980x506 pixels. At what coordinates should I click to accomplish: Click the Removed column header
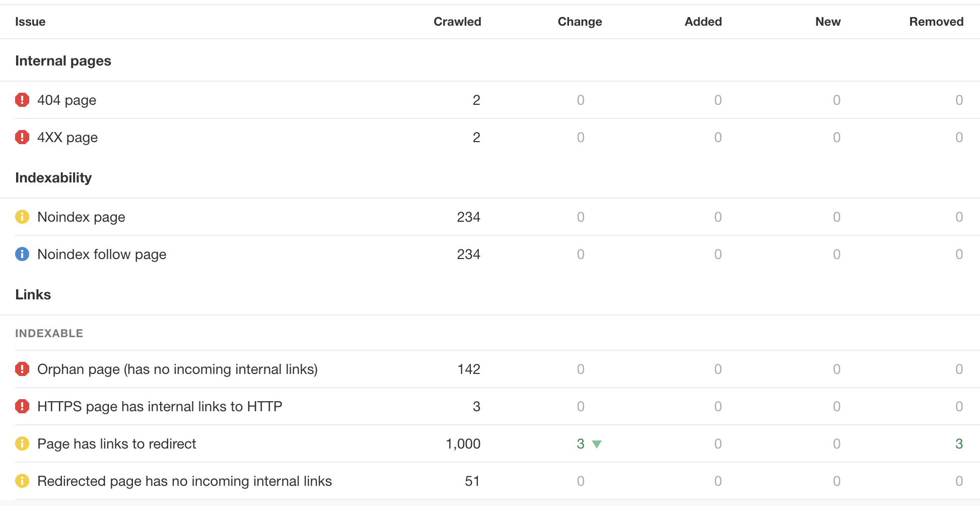[936, 22]
